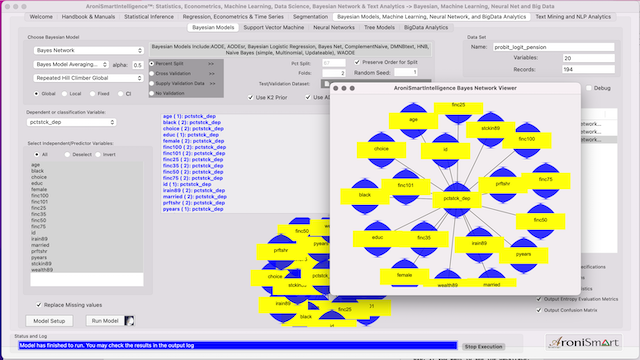The width and height of the screenshot is (640, 360).
Task: Open the Text Mining and NLP Analytics tab
Action: [573, 17]
